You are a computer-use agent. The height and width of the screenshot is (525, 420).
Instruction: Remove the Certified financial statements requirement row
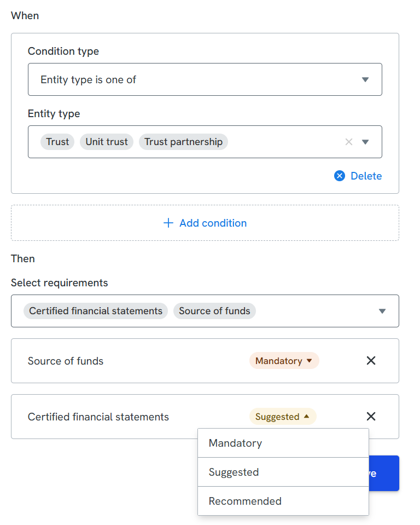[371, 417]
